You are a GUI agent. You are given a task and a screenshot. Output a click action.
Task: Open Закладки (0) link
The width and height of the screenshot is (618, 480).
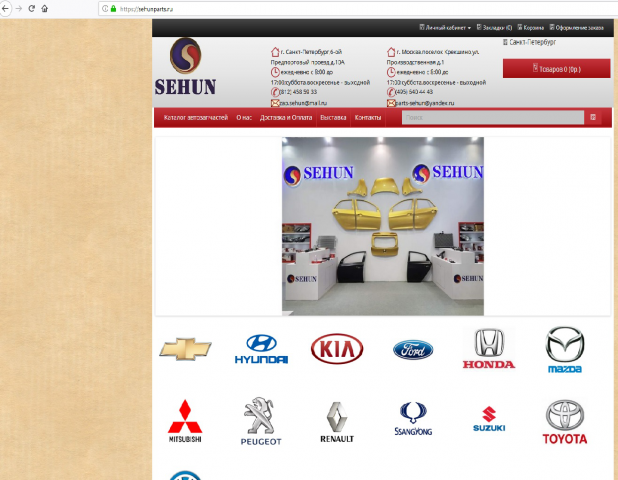click(x=494, y=28)
